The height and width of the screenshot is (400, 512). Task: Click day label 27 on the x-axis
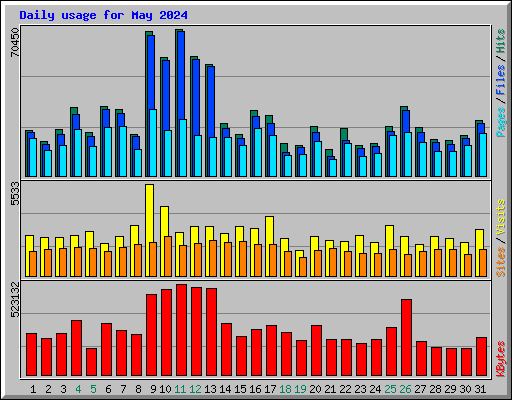tap(420, 389)
